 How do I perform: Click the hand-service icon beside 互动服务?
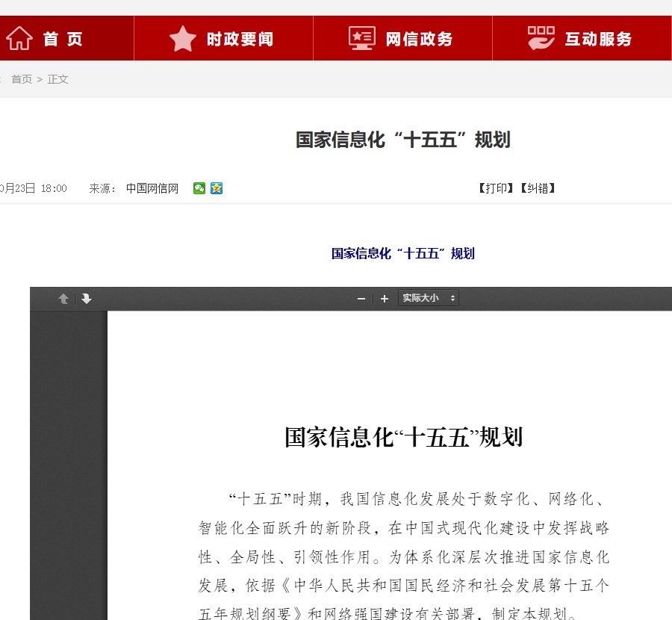tap(541, 38)
